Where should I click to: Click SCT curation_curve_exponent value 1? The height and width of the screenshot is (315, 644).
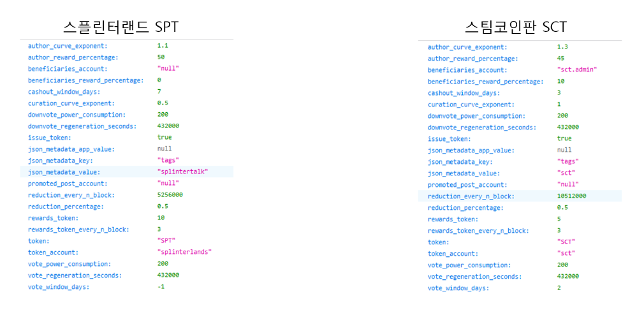[x=559, y=105]
